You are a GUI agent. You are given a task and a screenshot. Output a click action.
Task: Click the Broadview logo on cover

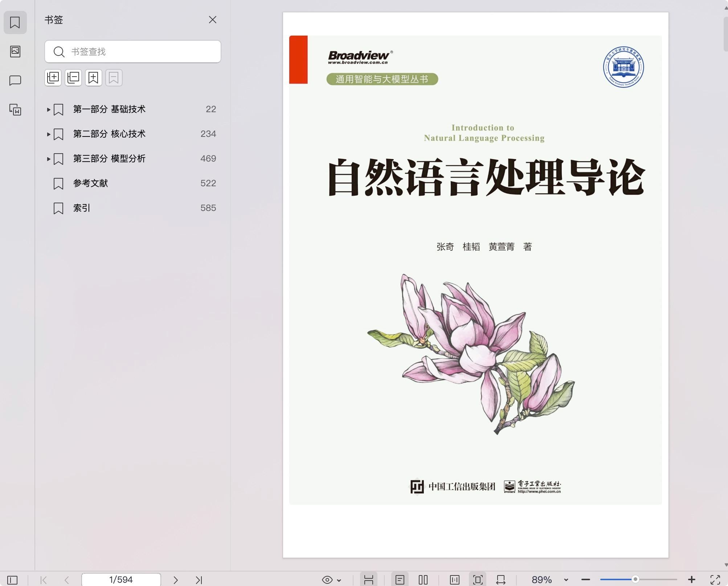coord(360,57)
